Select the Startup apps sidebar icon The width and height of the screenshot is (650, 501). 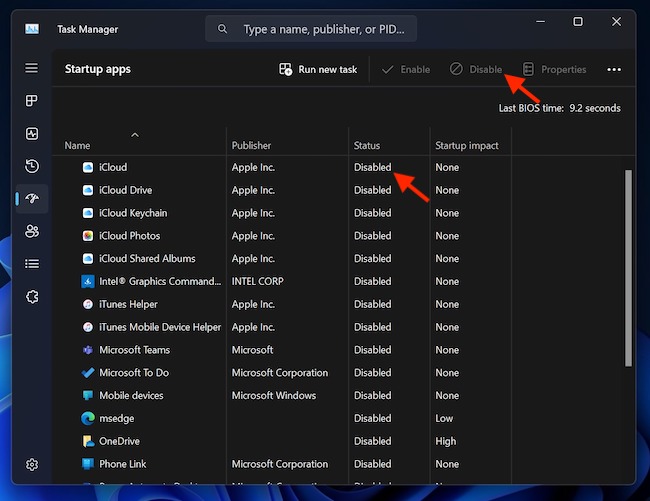32,199
